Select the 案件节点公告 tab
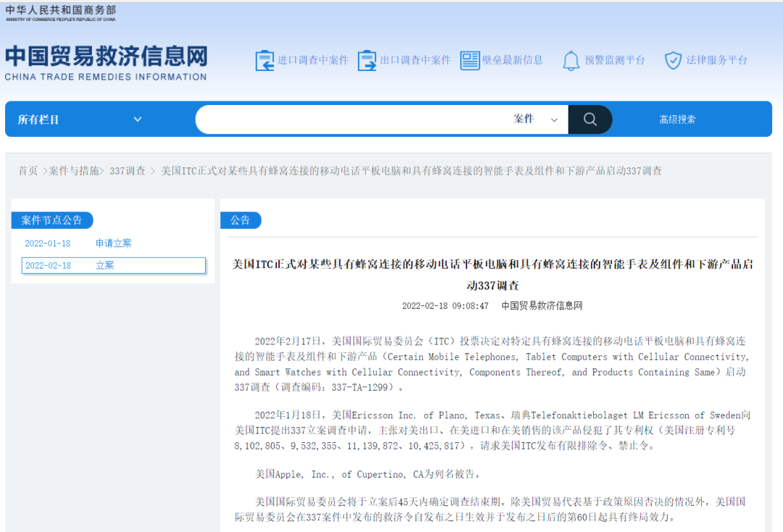Screen dimensions: 783x532 (52, 220)
